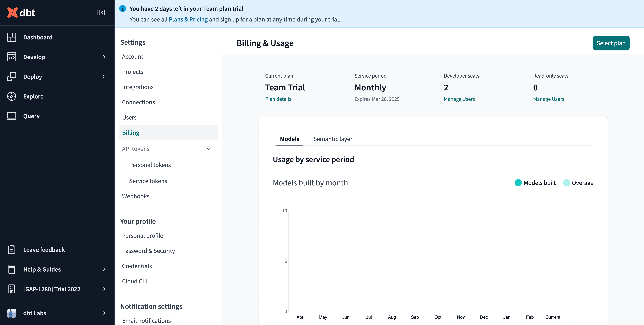This screenshot has width=644, height=325.
Task: Open Dashboard via its grid icon
Action: 12,37
